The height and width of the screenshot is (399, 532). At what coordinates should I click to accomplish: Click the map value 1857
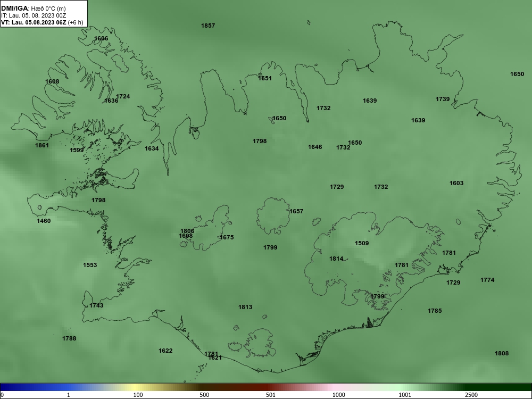208,26
